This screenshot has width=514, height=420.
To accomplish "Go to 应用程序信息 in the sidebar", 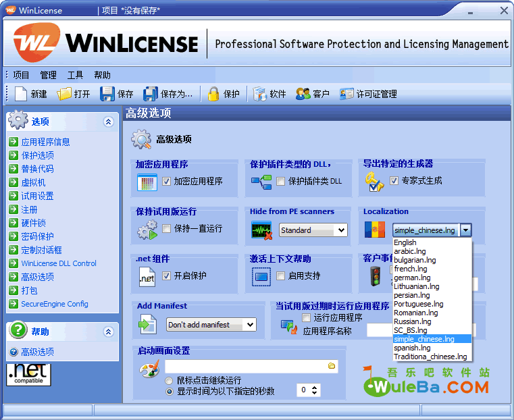I will [45, 142].
